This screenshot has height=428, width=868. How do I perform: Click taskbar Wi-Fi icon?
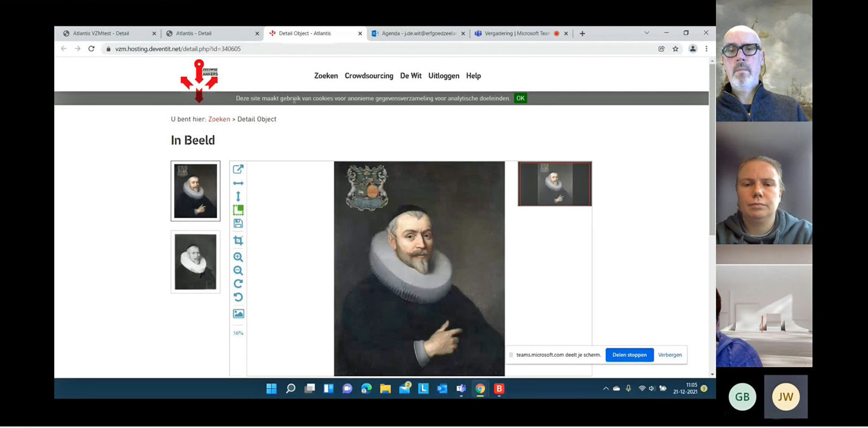[x=642, y=389]
